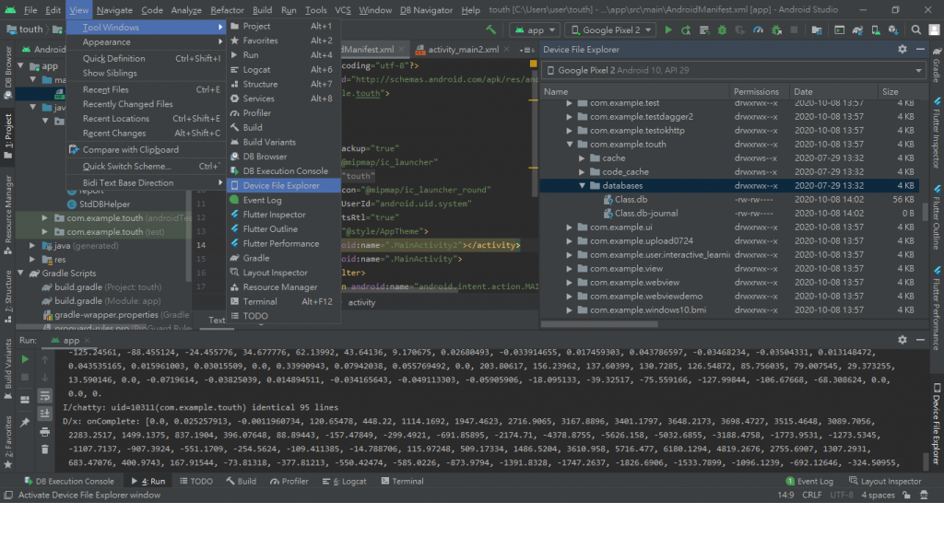The image size is (944, 560).
Task: Click the print icon in Run panel
Action: click(44, 431)
